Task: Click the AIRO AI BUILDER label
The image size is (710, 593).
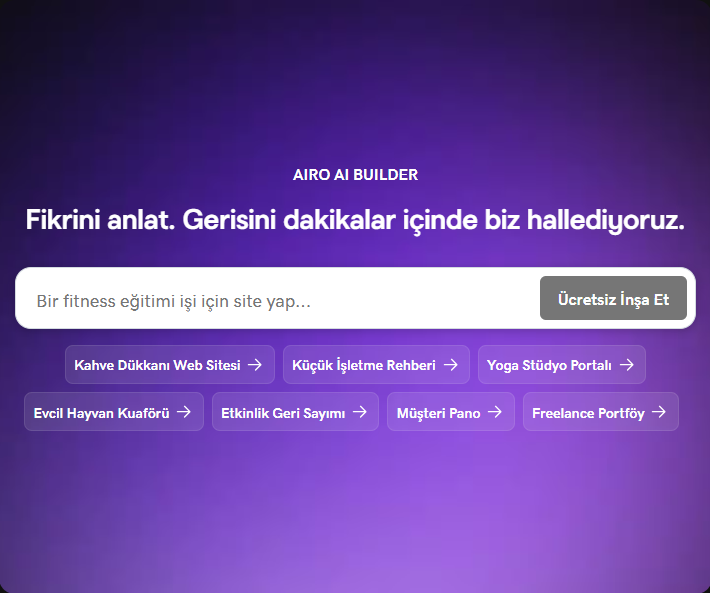Action: coord(355,175)
